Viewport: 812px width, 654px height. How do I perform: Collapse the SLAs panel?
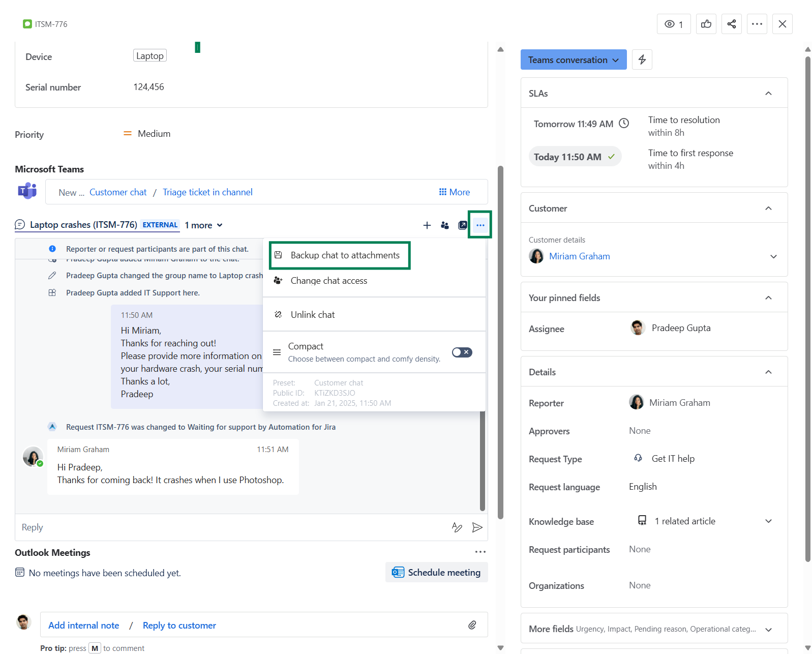pos(768,93)
